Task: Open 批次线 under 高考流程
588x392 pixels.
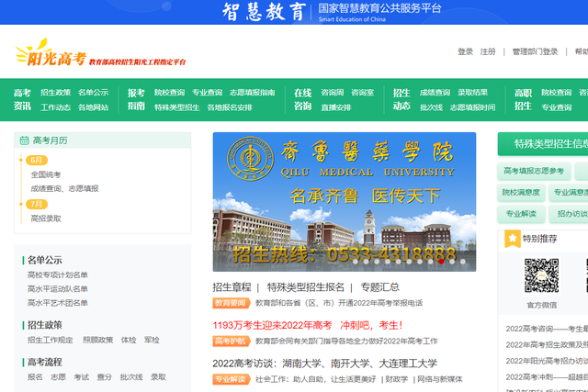Action: [131, 377]
